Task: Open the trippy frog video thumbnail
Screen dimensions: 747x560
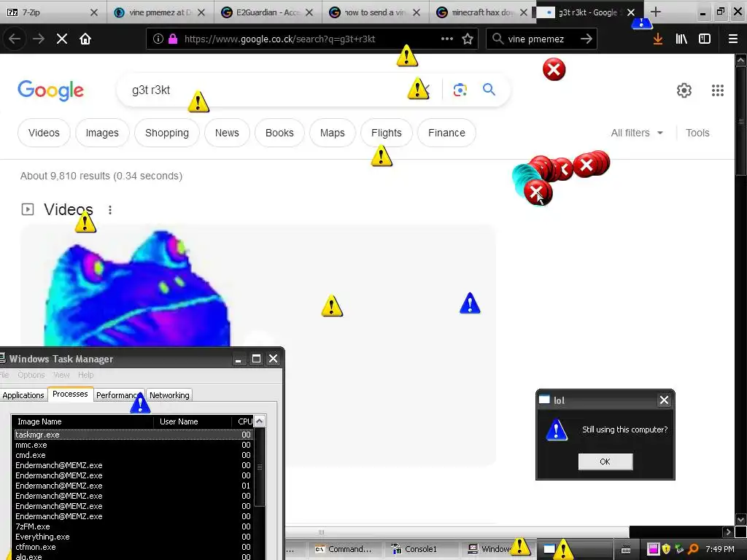Action: pyautogui.click(x=137, y=288)
